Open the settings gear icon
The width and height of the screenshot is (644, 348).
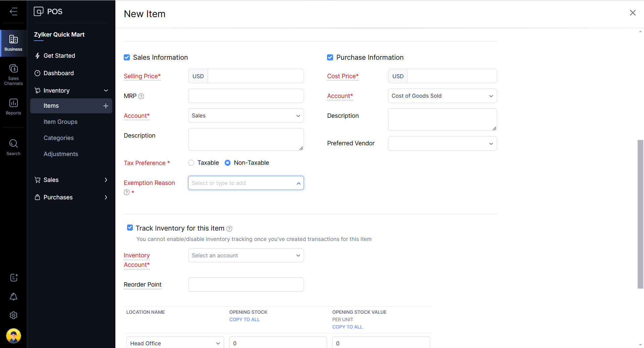tap(13, 315)
